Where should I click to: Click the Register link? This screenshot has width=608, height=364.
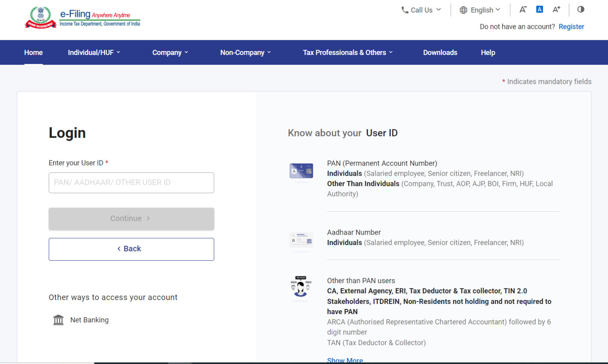[571, 27]
